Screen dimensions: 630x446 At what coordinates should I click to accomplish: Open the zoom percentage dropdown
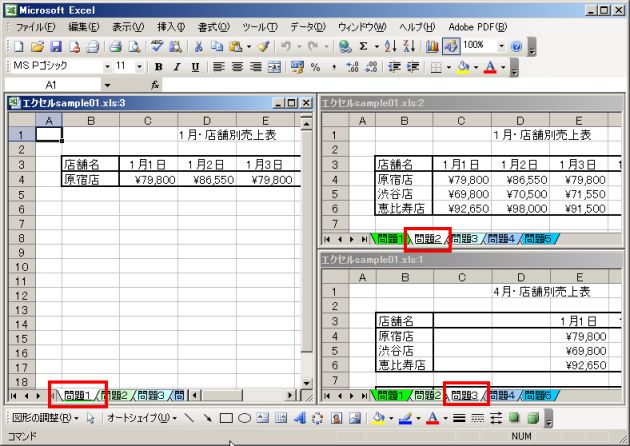(501, 47)
